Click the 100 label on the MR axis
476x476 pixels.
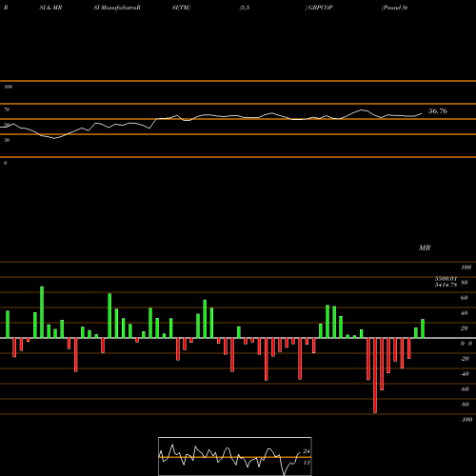tap(466, 268)
